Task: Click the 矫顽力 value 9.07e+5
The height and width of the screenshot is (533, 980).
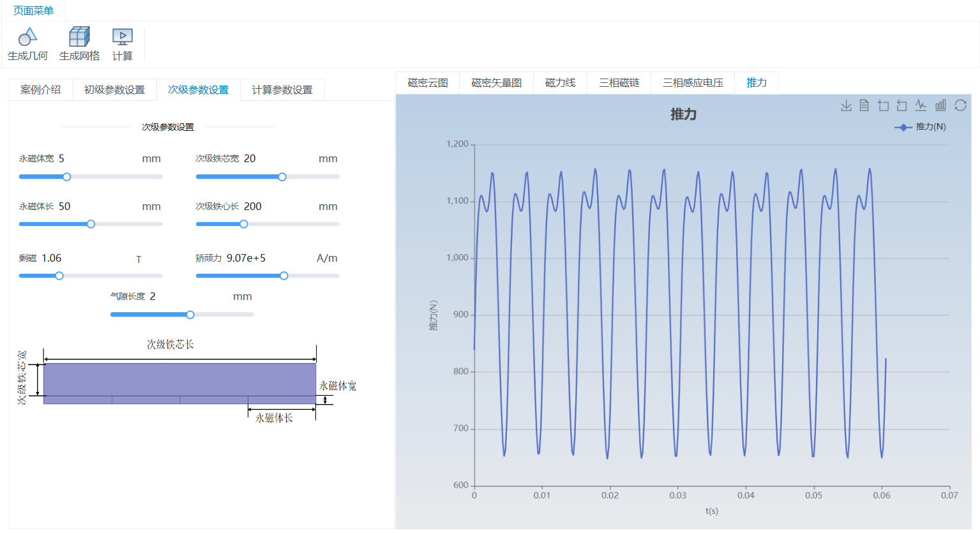Action: tap(246, 259)
